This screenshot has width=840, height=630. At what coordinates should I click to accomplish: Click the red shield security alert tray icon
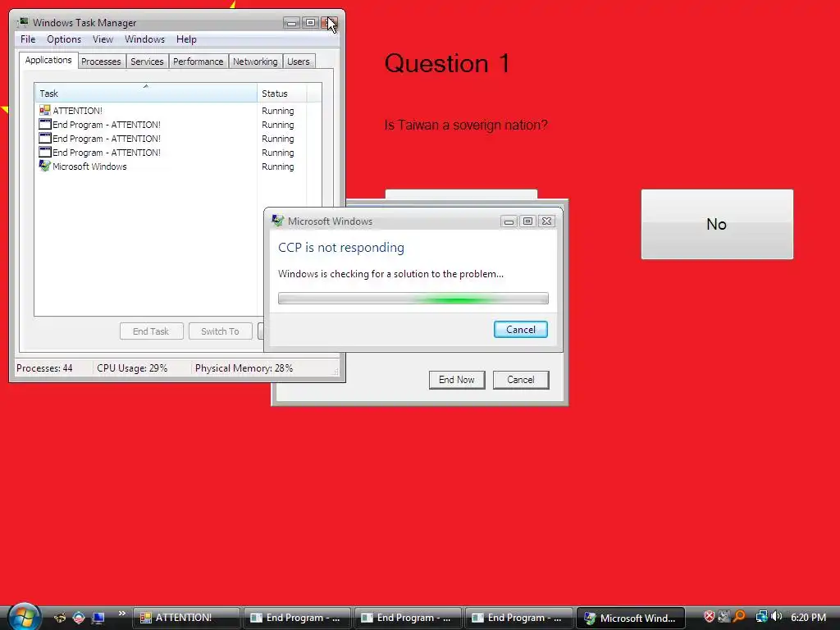pos(710,617)
